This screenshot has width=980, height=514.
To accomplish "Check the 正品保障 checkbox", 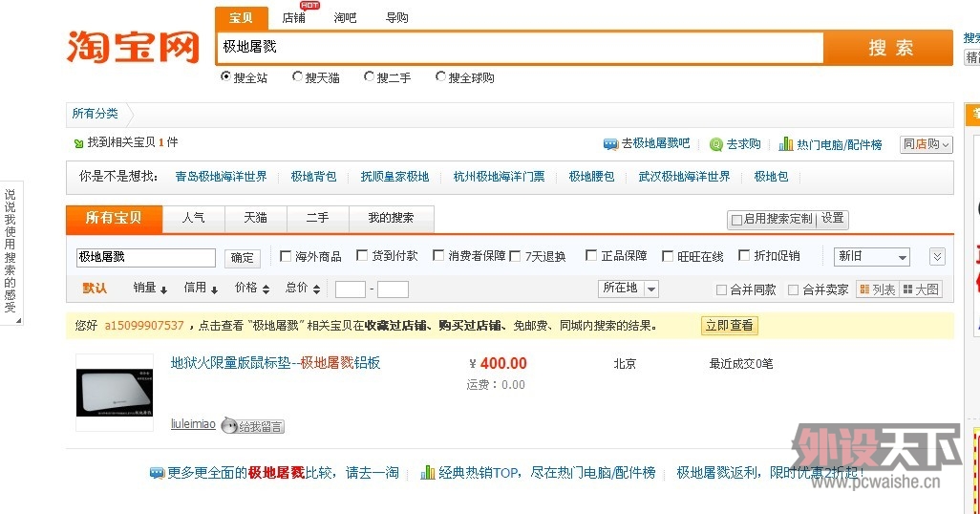I will click(590, 255).
